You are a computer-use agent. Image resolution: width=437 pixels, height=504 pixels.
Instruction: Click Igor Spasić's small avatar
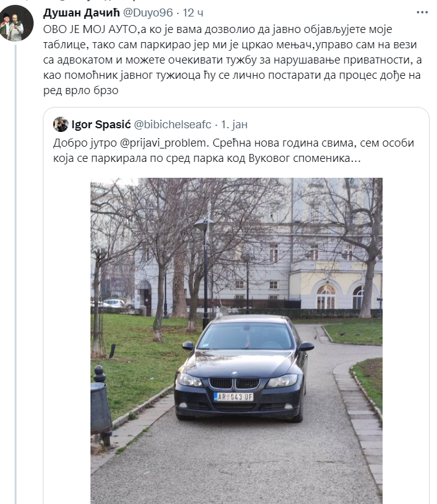coord(61,125)
